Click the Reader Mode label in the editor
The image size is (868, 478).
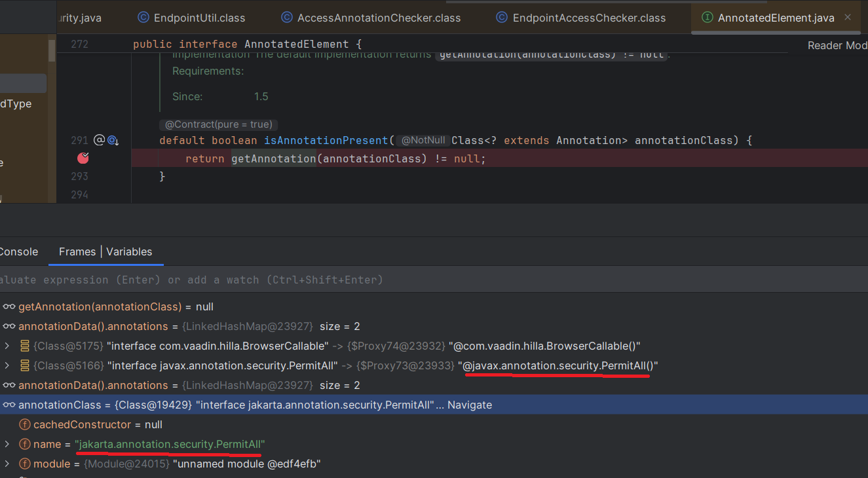(837, 45)
